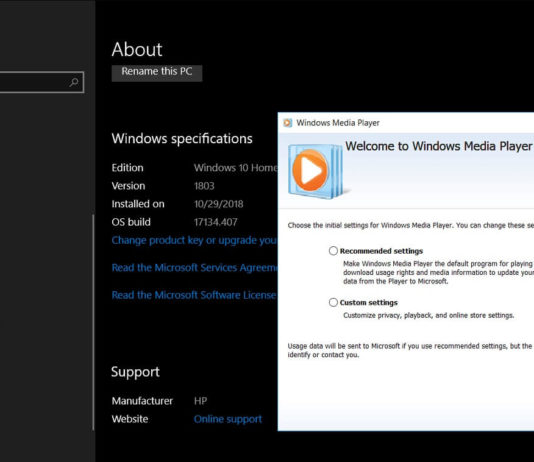The height and width of the screenshot is (462, 534).
Task: Click the Settings sidebar vertical scrollbar
Action: click(93, 322)
